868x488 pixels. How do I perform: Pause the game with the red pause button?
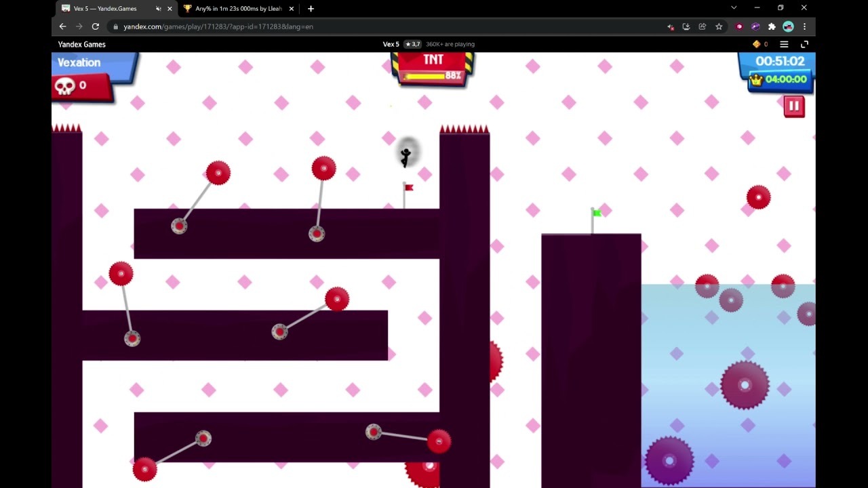(793, 106)
